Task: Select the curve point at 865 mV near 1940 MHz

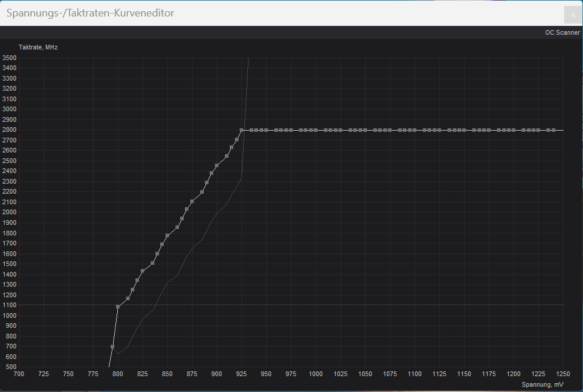Action: (182, 218)
